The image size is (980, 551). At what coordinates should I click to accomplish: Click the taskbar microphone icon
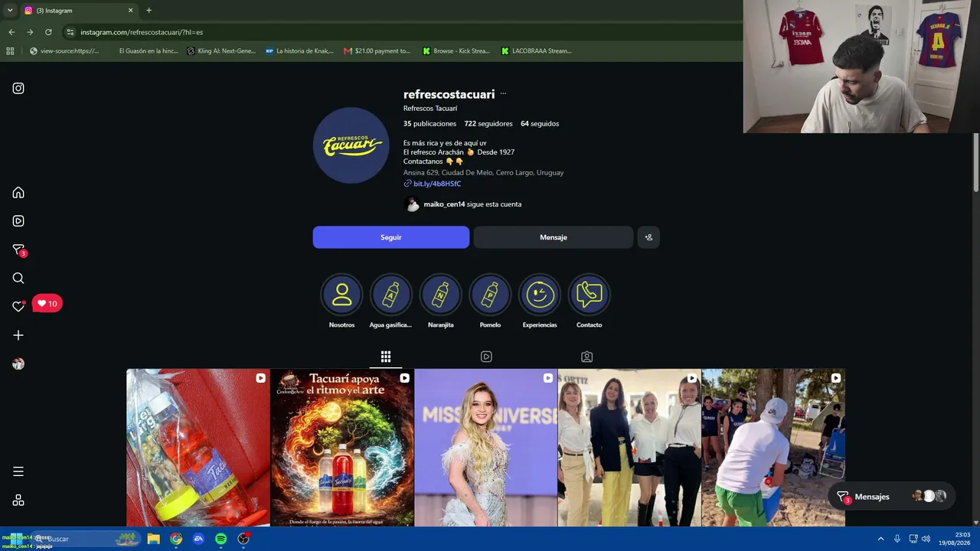pos(897,539)
